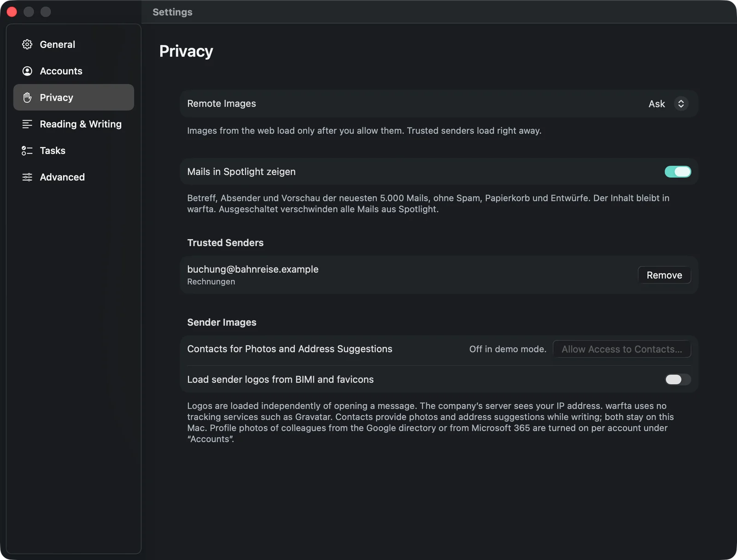The image size is (737, 560).
Task: Click Contacts for Photos and Address Suggestions label
Action: (x=290, y=349)
